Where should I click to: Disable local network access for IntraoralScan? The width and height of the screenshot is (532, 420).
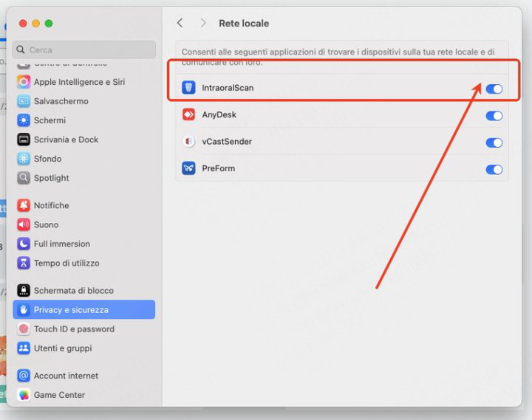(x=494, y=89)
